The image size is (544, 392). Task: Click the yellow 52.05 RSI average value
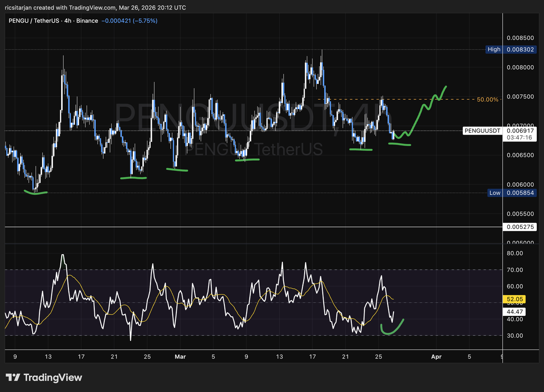tap(514, 300)
